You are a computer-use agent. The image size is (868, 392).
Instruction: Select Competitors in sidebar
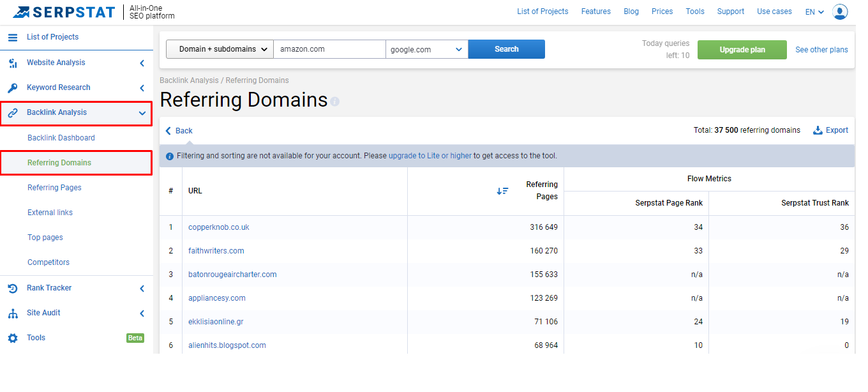[x=49, y=262]
